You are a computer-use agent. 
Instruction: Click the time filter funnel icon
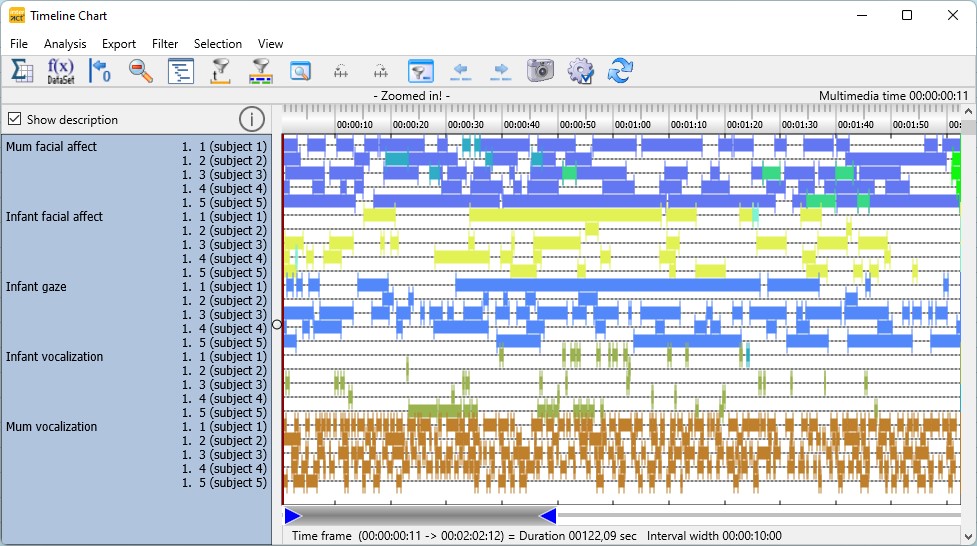click(x=221, y=70)
